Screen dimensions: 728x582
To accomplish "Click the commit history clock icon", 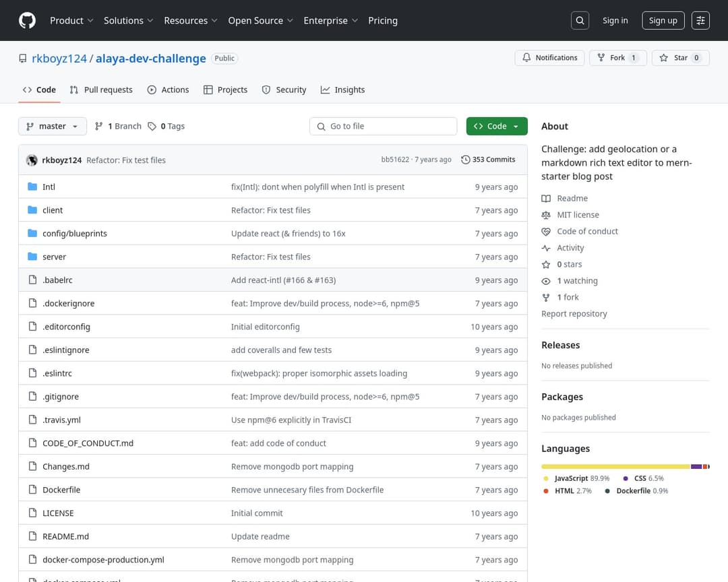I will (465, 160).
